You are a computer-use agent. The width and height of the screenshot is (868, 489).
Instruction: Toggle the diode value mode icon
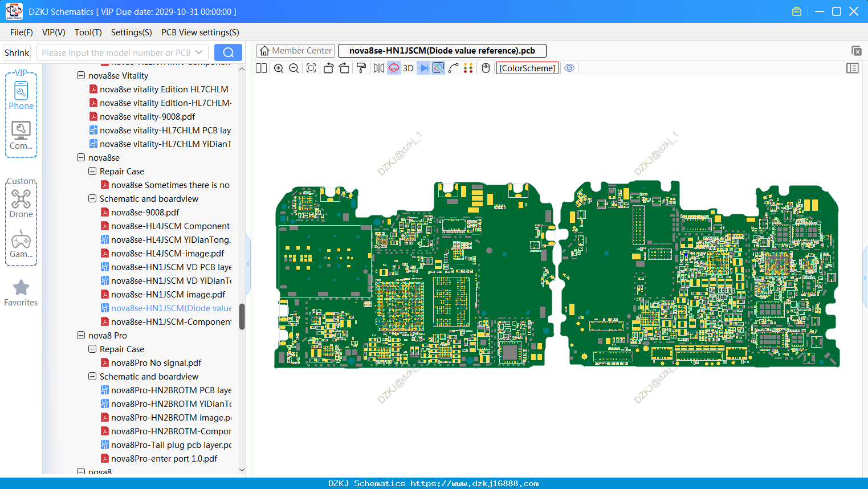423,68
